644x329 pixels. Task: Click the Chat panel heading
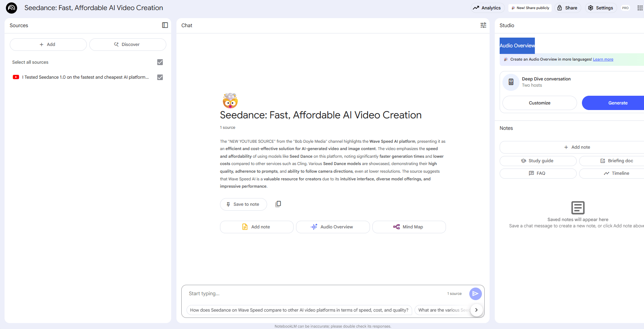187,25
